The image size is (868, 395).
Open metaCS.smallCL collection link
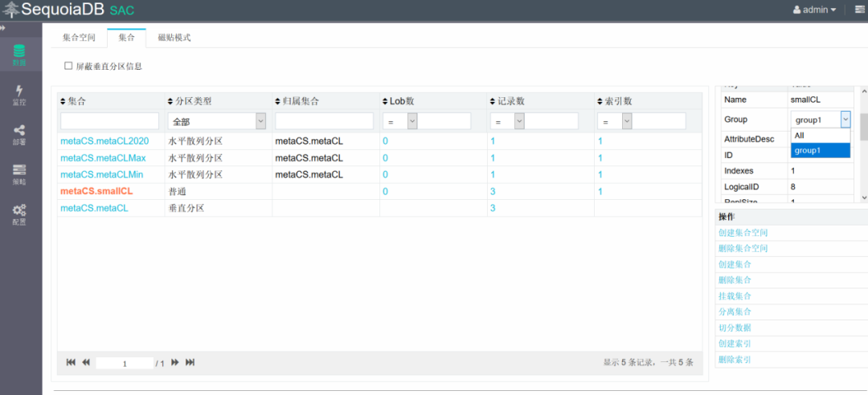96,191
